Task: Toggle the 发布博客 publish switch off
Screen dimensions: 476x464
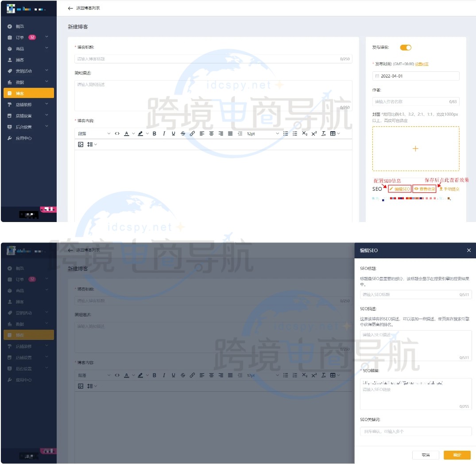Action: [406, 47]
